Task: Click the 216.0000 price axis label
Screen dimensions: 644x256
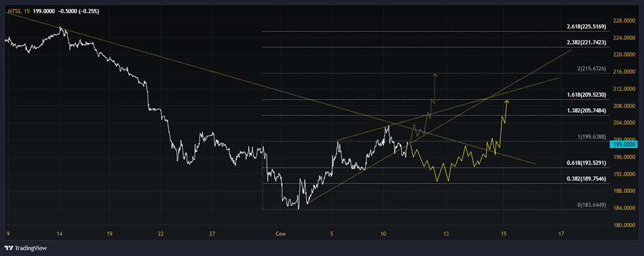Action: [624, 72]
